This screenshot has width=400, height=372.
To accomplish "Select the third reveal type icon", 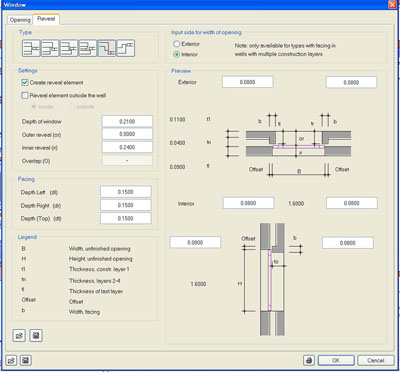I will tap(69, 48).
